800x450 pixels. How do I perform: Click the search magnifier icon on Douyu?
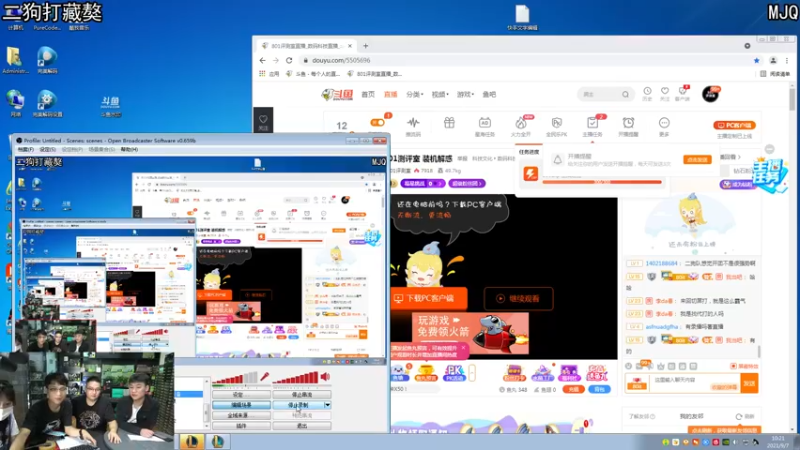625,94
